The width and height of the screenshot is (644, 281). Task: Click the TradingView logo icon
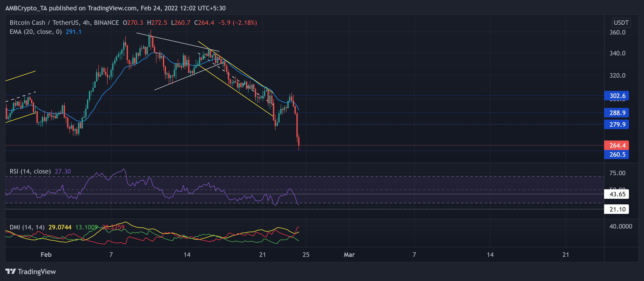coord(11,271)
